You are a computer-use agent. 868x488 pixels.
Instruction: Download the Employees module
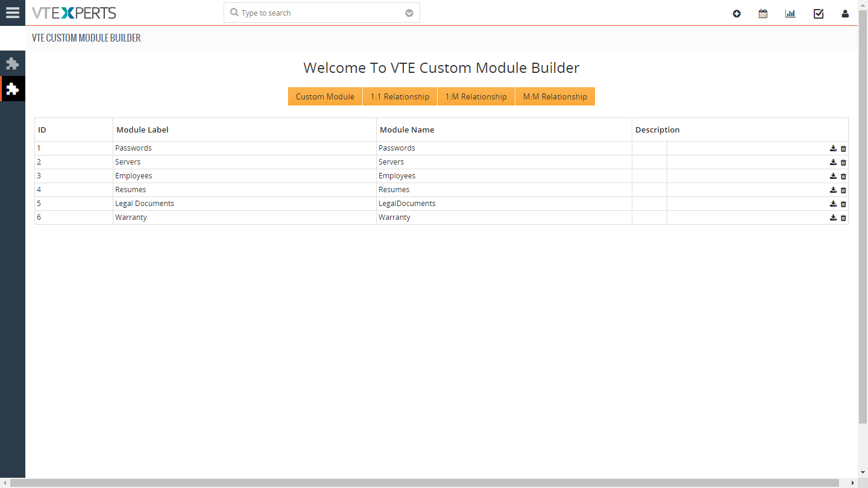[833, 176]
